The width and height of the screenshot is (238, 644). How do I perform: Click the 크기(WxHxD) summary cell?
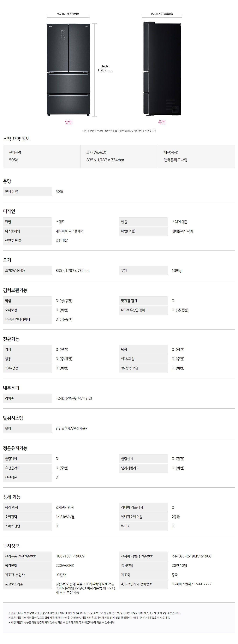tap(119, 156)
